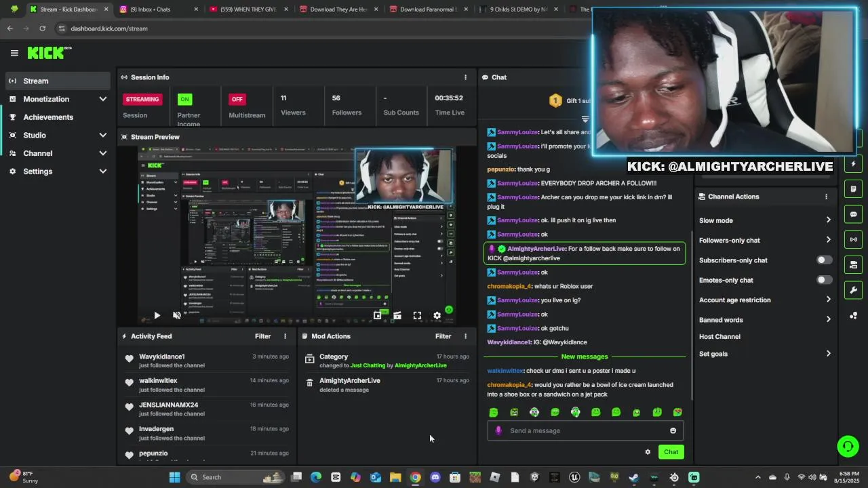Screen dimensions: 868x488
Task: Toggle theater mode in the stream preview
Action: pos(397,315)
